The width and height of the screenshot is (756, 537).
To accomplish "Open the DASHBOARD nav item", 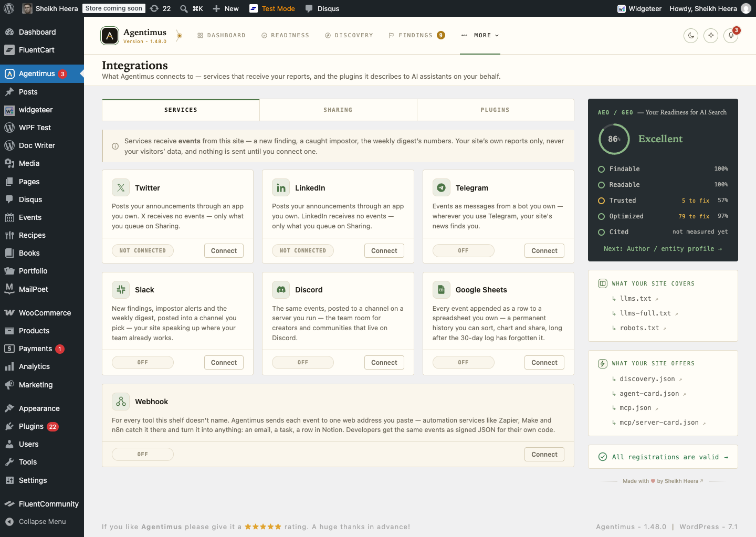I will pos(222,36).
